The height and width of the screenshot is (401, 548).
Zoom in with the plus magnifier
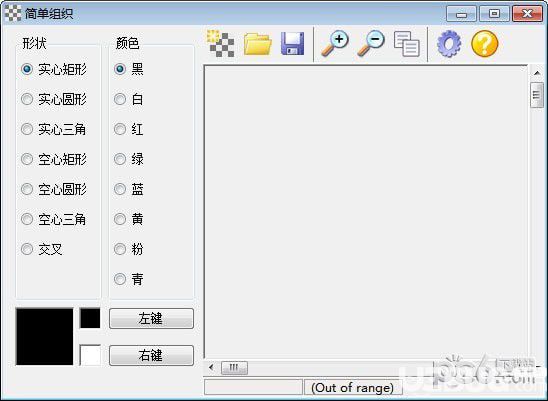(x=334, y=44)
